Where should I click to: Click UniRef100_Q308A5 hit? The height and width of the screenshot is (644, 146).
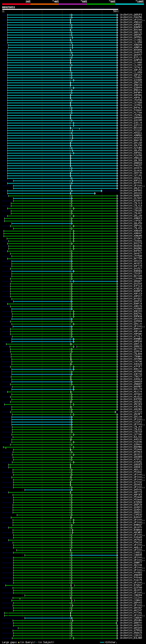(x=131, y=80)
